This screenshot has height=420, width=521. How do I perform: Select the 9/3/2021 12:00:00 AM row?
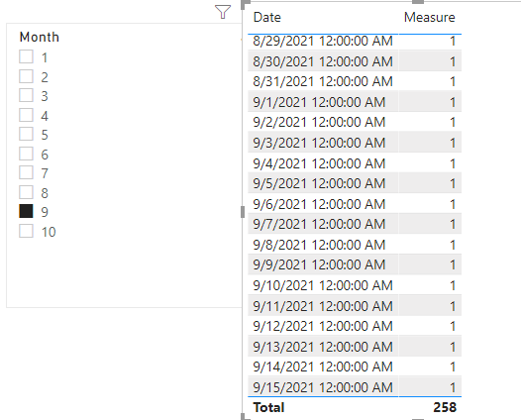tap(355, 143)
